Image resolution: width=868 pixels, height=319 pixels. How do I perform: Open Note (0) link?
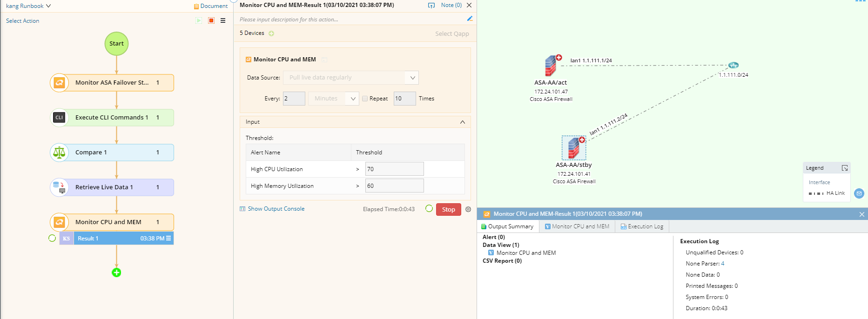451,5
